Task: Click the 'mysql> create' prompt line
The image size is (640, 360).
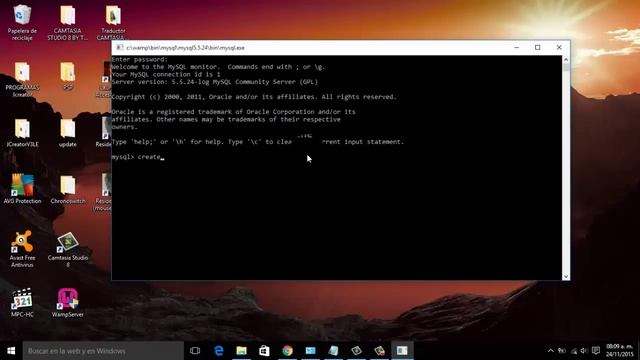Action: 137,157
